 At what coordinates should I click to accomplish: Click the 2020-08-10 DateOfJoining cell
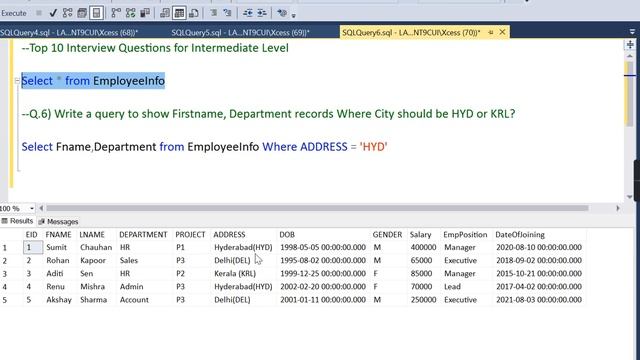click(x=539, y=247)
